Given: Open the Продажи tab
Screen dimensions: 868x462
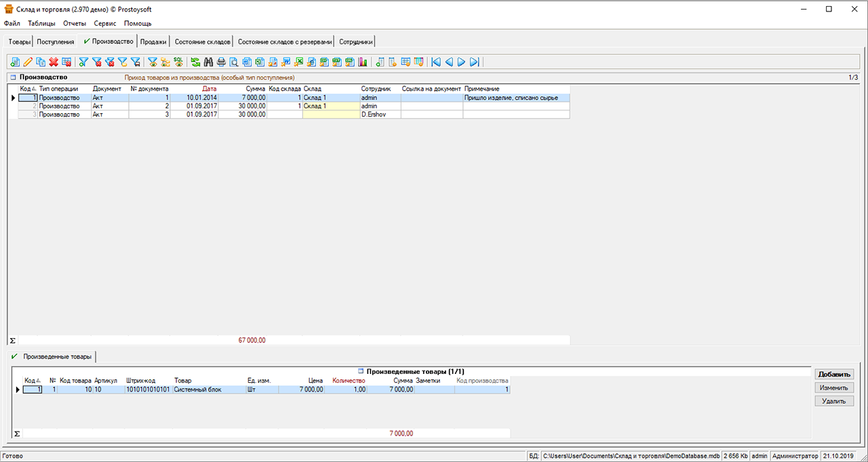Looking at the screenshot, I should click(x=153, y=41).
